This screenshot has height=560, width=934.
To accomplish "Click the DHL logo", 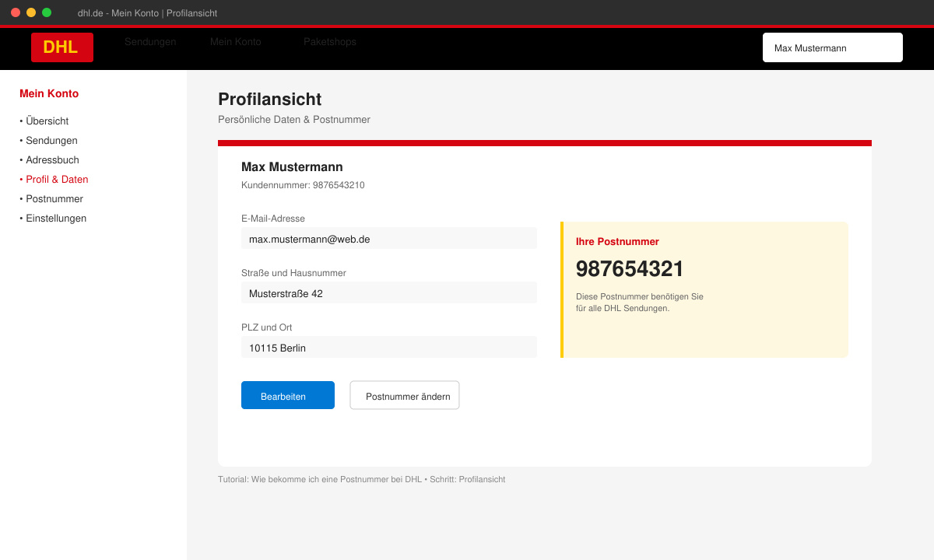I will point(62,47).
